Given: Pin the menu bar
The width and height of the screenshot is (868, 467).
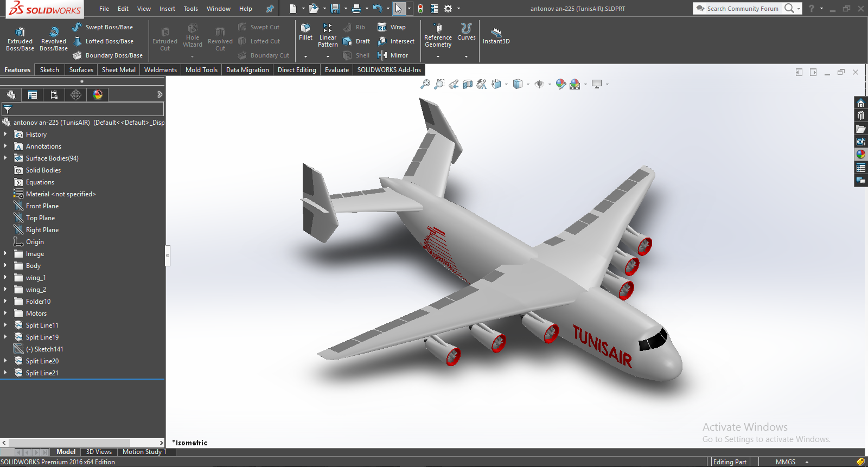Looking at the screenshot, I should (270, 9).
